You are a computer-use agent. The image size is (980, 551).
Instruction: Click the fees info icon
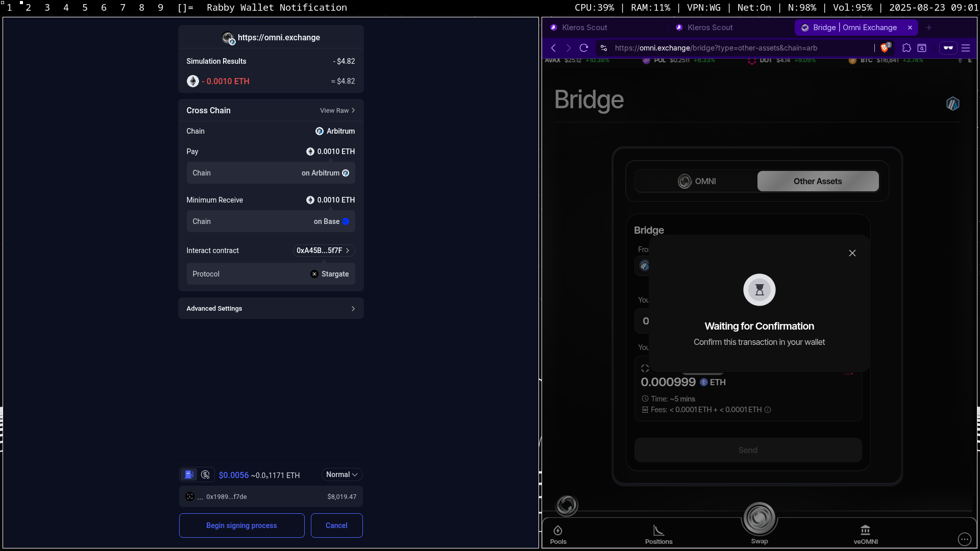pyautogui.click(x=768, y=410)
